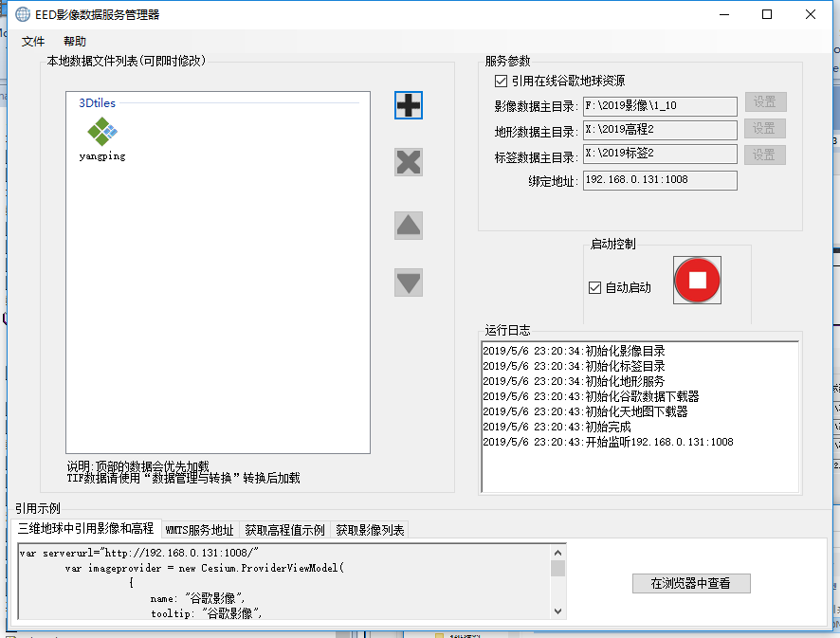The height and width of the screenshot is (638, 840).
Task: Click the plus icon to add data file
Action: 409,105
